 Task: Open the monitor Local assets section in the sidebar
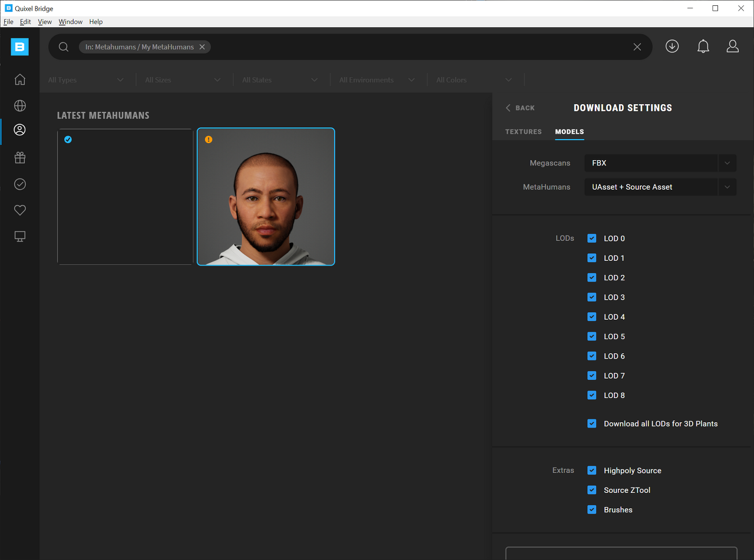pyautogui.click(x=20, y=236)
